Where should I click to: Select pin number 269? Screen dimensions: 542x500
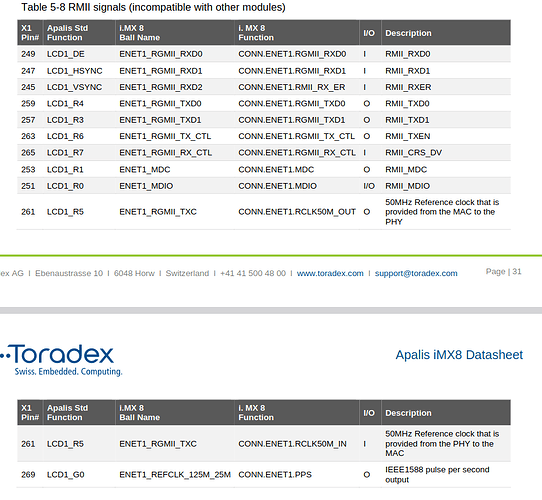[x=28, y=475]
